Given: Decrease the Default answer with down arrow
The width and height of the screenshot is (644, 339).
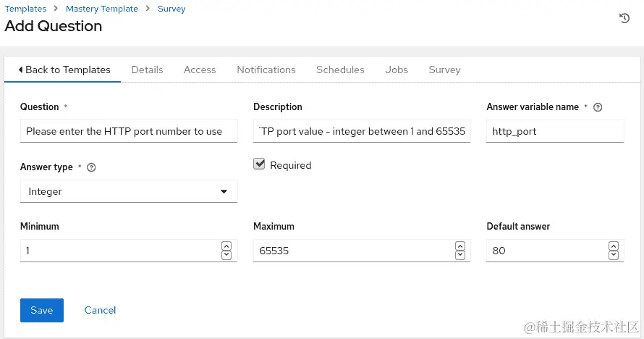Looking at the screenshot, I should pyautogui.click(x=613, y=255).
